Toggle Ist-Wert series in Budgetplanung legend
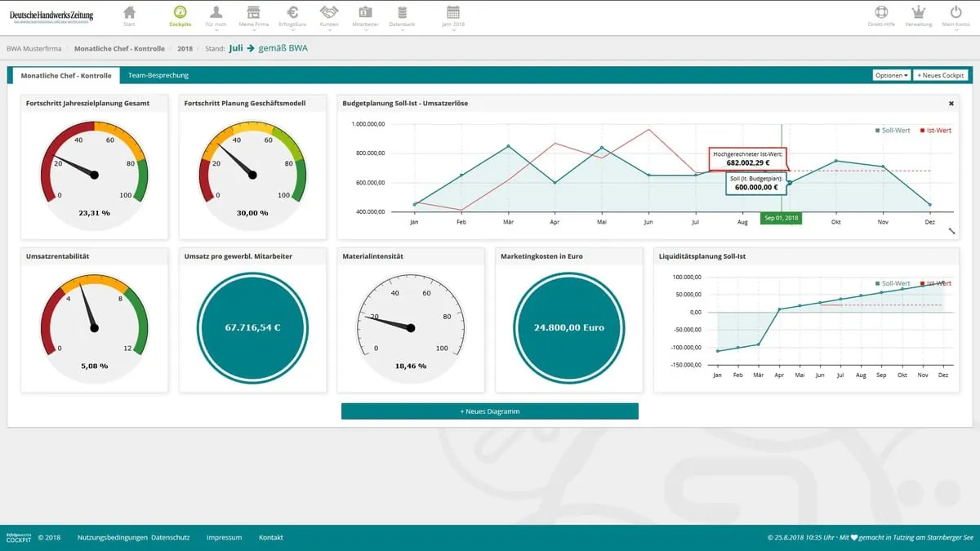The image size is (980, 551). click(x=936, y=131)
